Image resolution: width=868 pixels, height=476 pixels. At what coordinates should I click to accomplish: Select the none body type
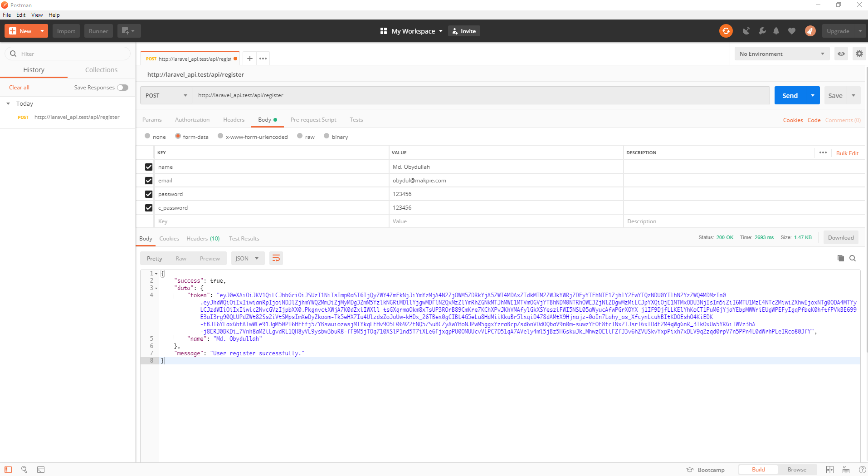147,136
